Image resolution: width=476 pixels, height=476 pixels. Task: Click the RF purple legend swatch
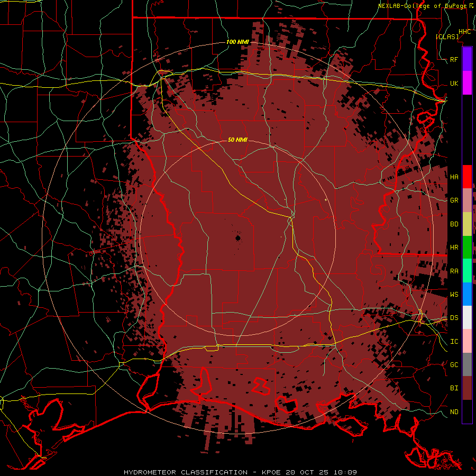pos(467,59)
